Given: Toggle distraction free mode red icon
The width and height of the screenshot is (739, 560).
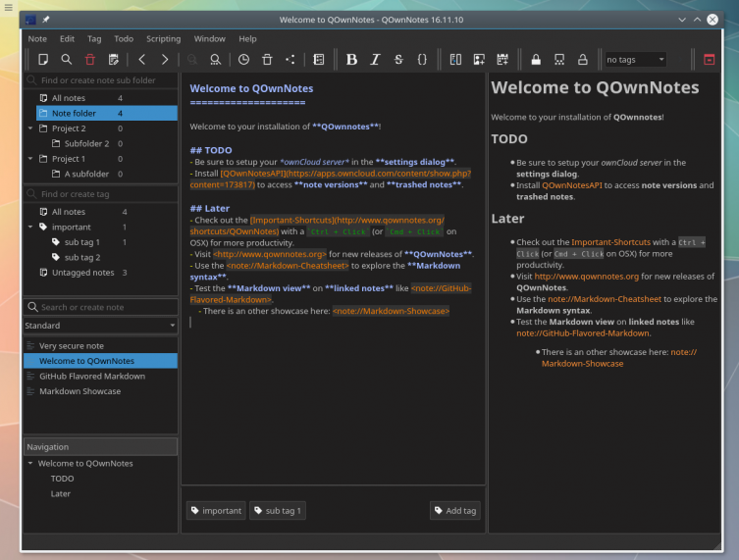Looking at the screenshot, I should click(709, 60).
